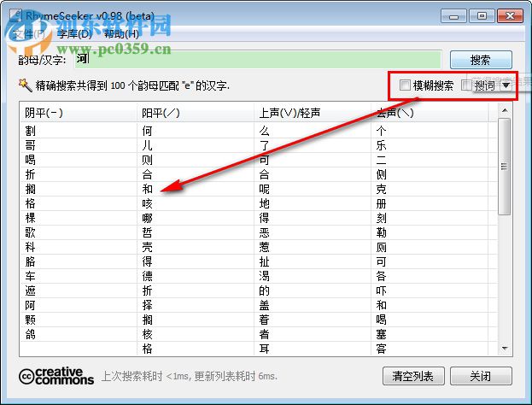Select 者 in the 上声 column
This screenshot has height=405, width=532.
pos(265,334)
